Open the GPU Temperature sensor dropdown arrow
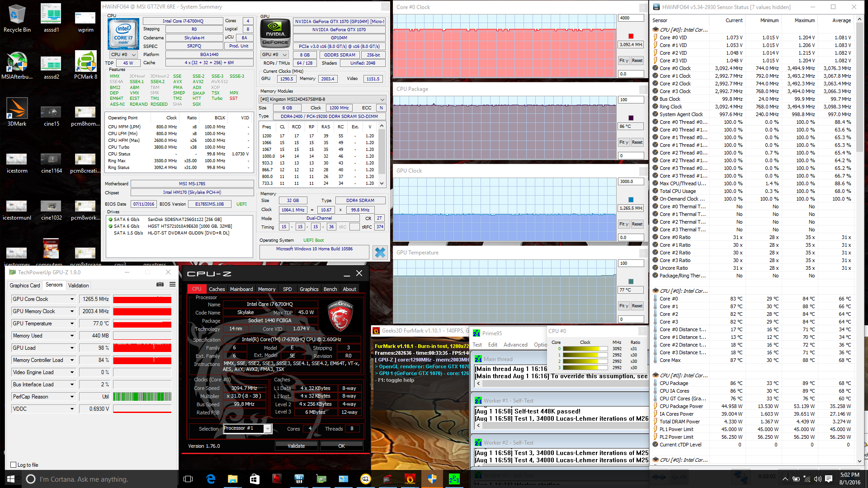The image size is (868, 488). tap(72, 324)
